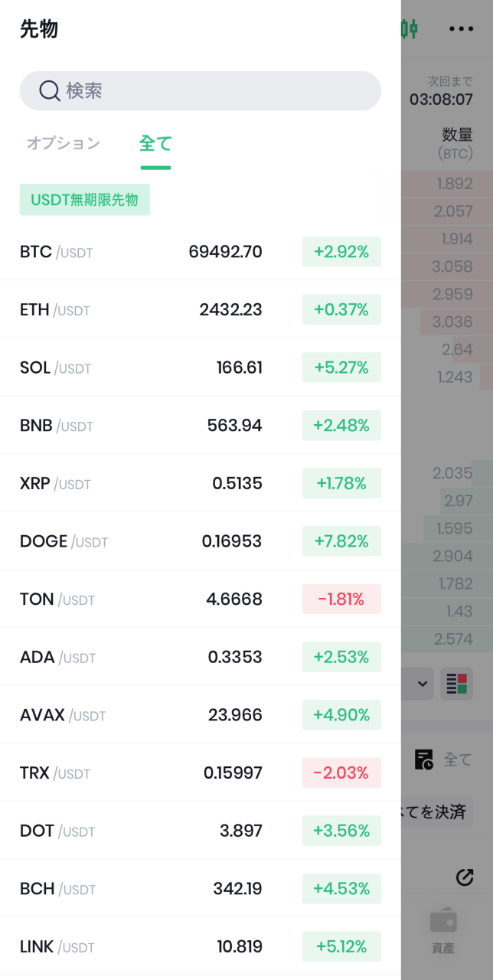
Task: Expand the dropdown beside the order book icon
Action: 420,684
